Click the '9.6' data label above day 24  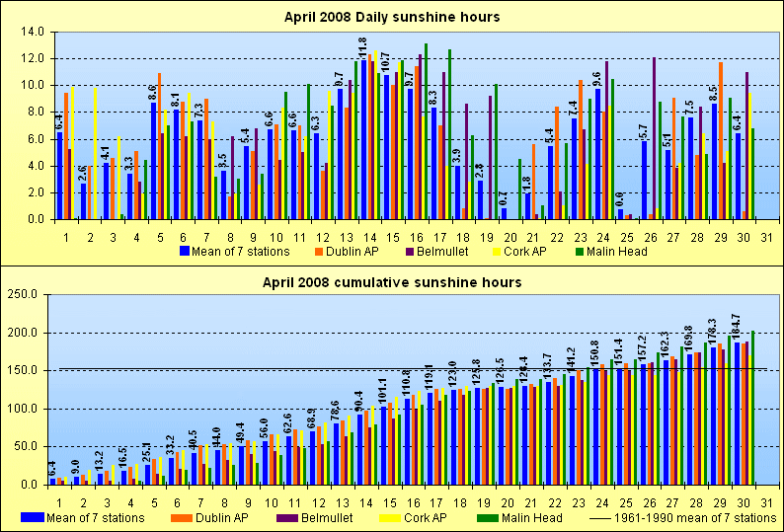597,80
